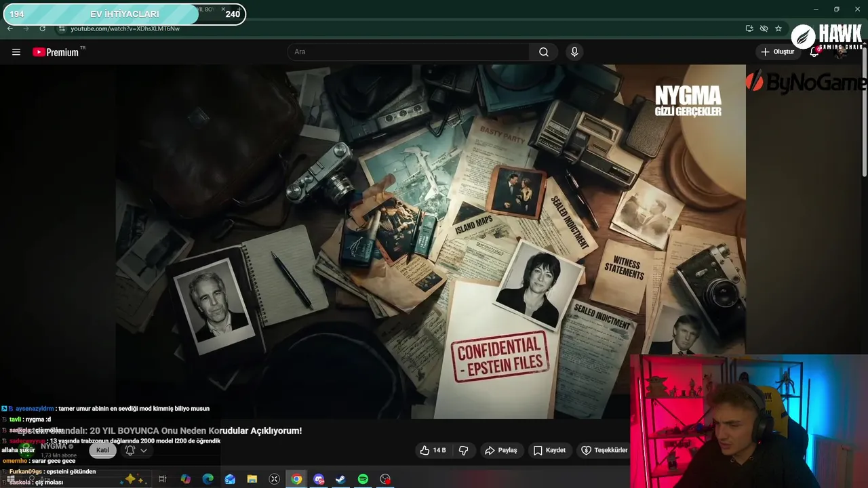Go back with browser back arrow

pos(10,28)
